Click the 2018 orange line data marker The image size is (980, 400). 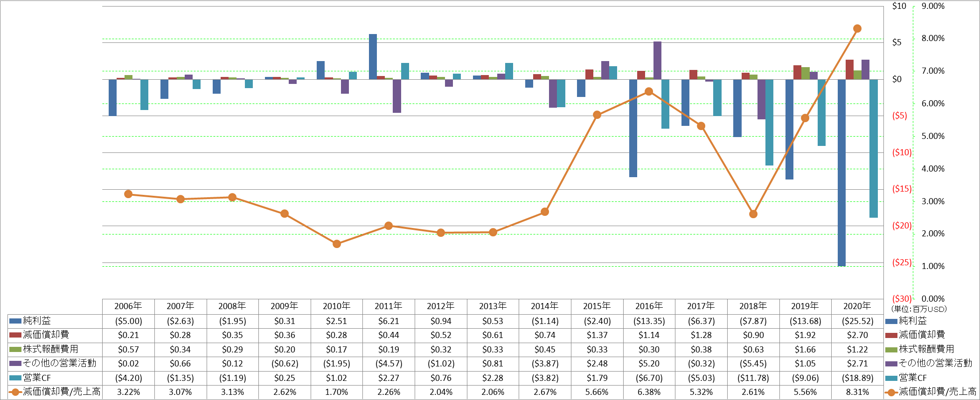point(753,214)
